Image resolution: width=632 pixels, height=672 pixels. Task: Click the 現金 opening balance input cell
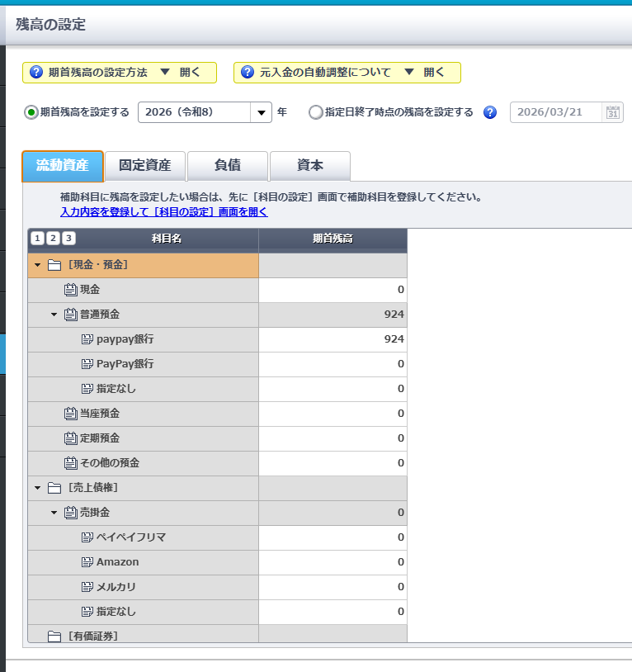tap(333, 290)
